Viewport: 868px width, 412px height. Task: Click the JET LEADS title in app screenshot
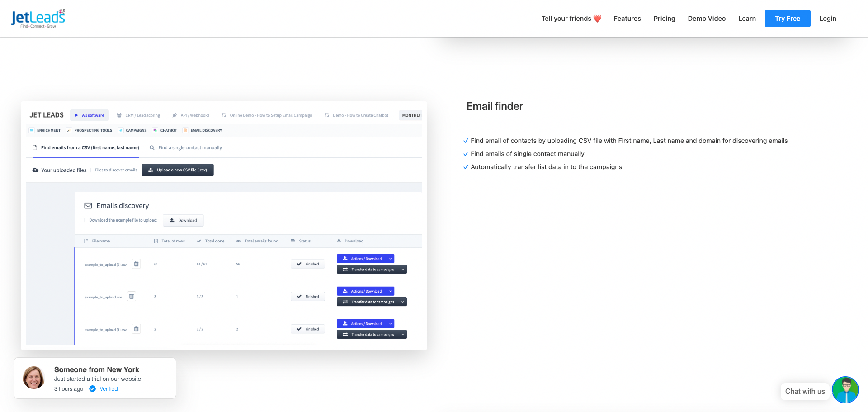[47, 115]
